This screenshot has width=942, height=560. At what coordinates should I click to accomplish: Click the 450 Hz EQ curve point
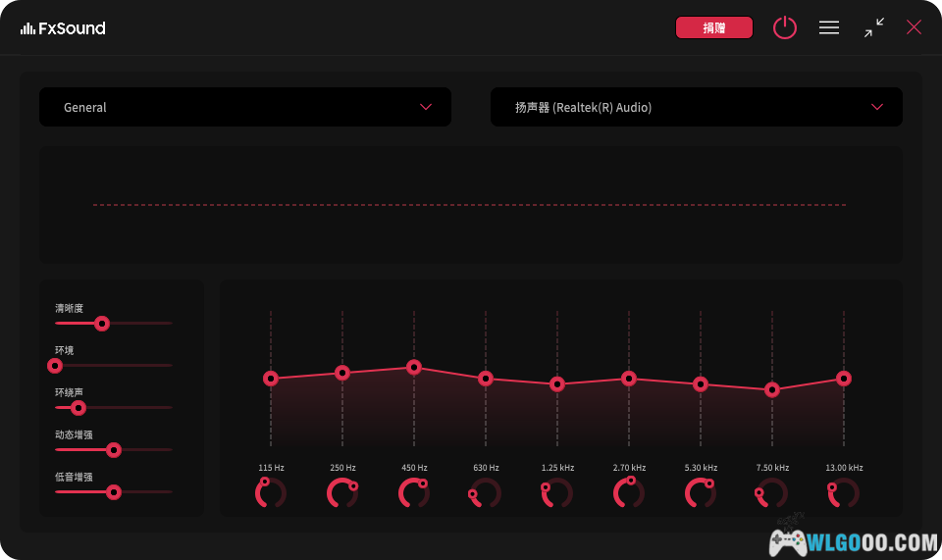pos(414,367)
